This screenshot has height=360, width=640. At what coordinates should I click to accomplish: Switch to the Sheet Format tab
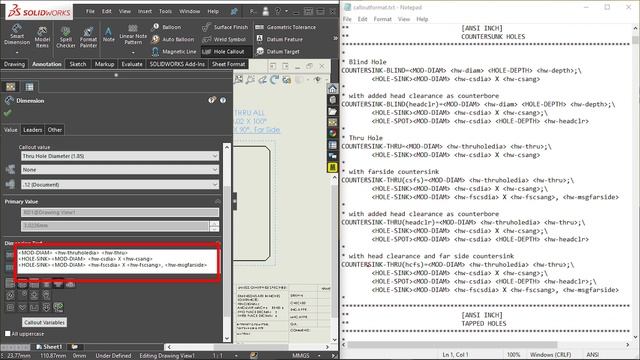coord(228,64)
